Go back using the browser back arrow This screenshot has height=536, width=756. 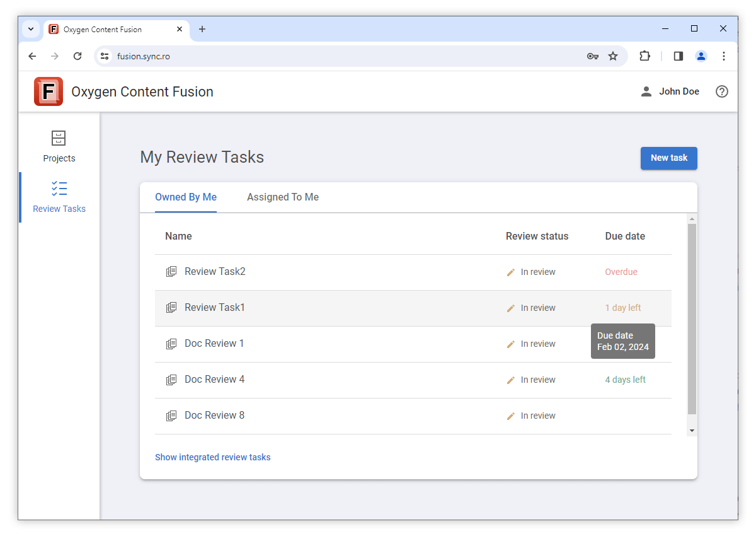pyautogui.click(x=33, y=56)
